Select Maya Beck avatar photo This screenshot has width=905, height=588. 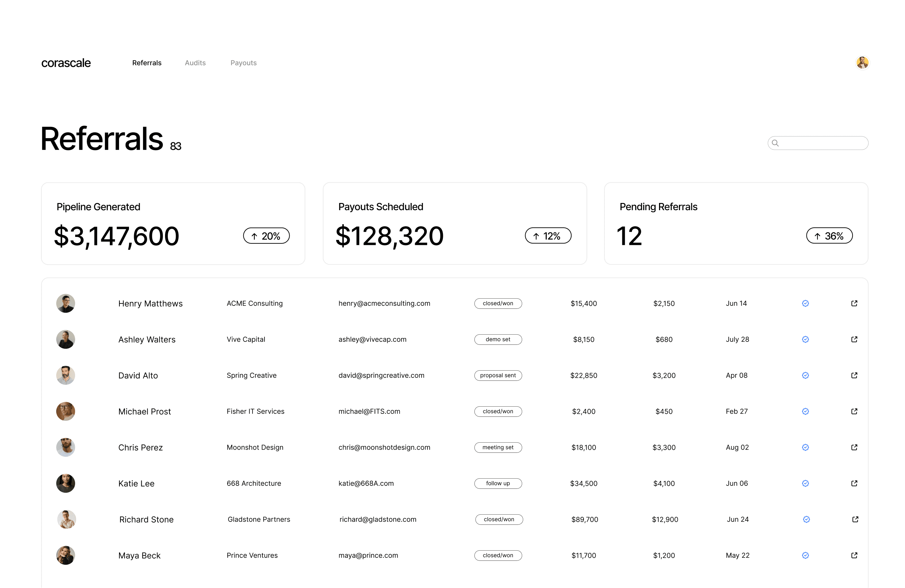pos(66,555)
